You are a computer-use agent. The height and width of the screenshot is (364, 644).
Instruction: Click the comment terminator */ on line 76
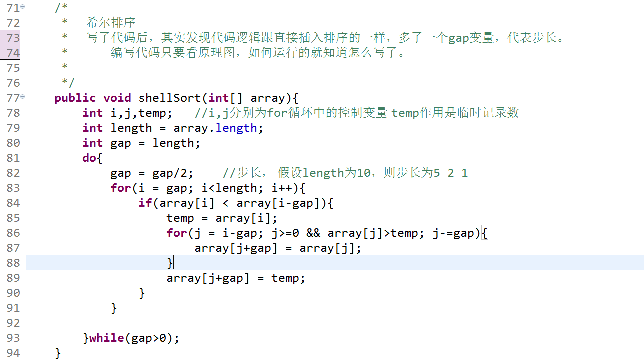coord(68,83)
